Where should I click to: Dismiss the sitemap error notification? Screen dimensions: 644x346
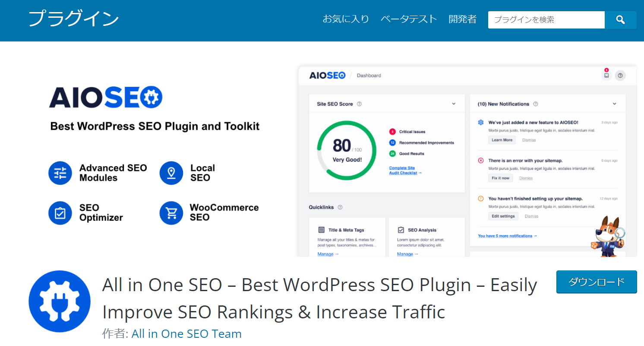[526, 178]
